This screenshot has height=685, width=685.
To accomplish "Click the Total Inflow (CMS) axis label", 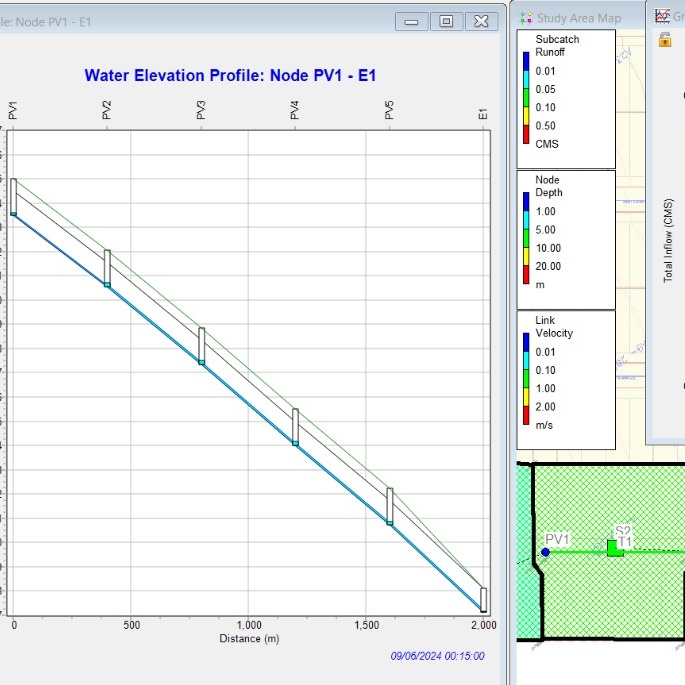I will (668, 241).
